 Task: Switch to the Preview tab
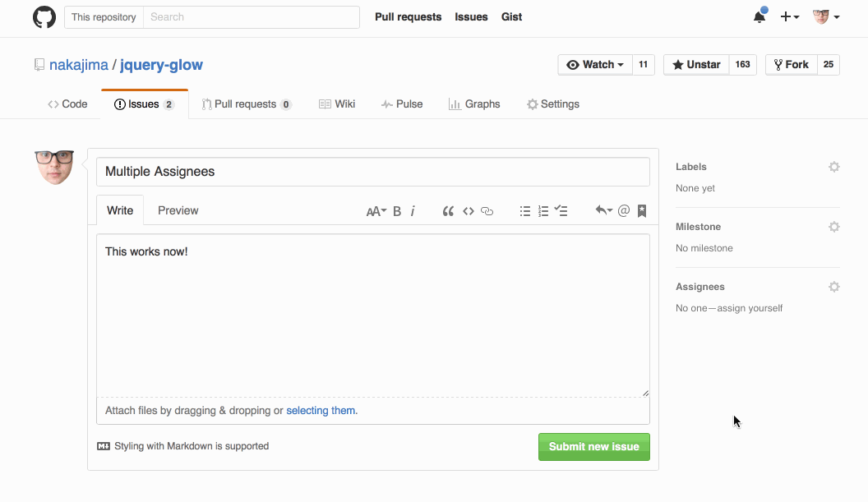pos(178,210)
